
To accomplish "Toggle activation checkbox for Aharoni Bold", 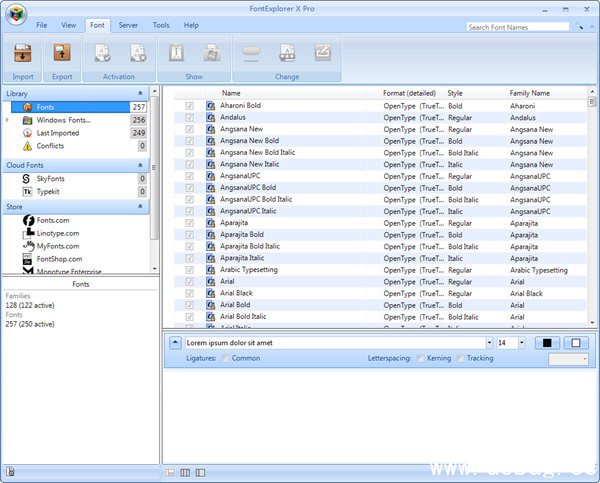I will (x=189, y=106).
